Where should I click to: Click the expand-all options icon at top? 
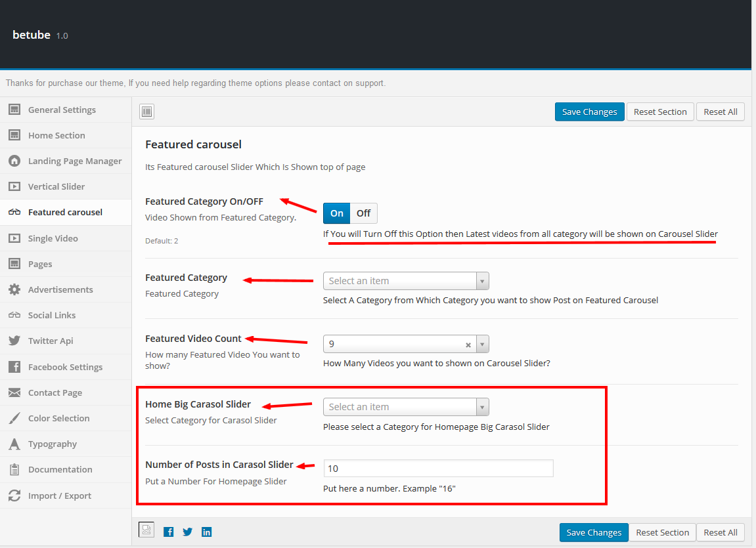(146, 112)
